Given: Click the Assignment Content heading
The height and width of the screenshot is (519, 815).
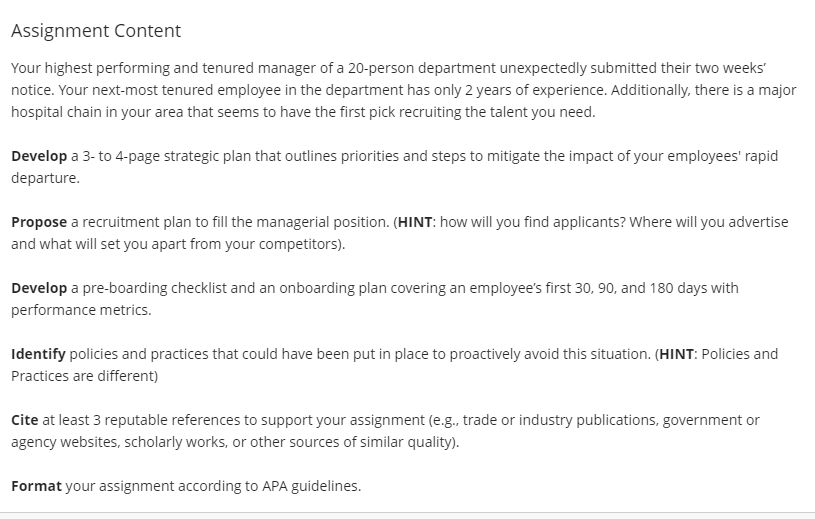Looking at the screenshot, I should pos(96,31).
